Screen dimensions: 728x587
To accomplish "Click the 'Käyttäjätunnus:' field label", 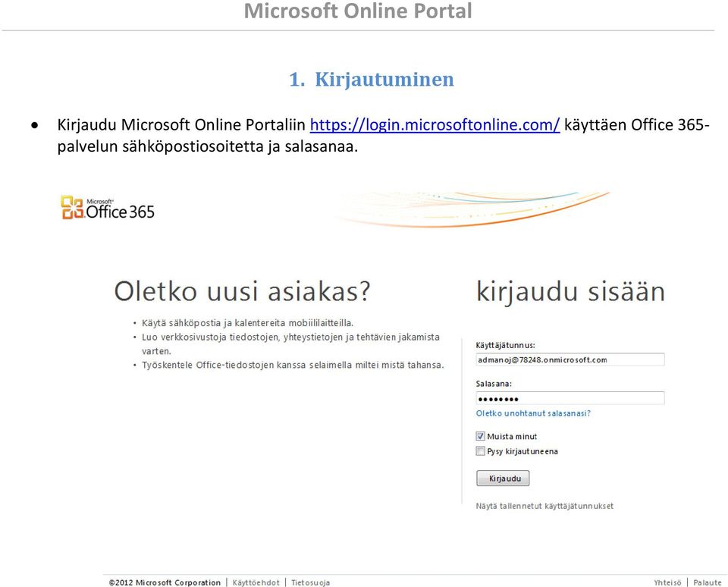I will [506, 345].
